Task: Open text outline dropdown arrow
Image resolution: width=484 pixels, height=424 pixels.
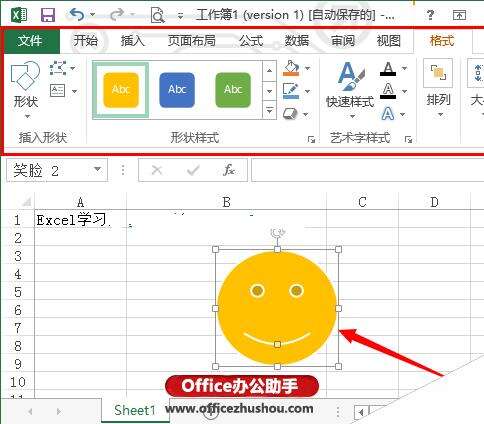Action: (404, 91)
